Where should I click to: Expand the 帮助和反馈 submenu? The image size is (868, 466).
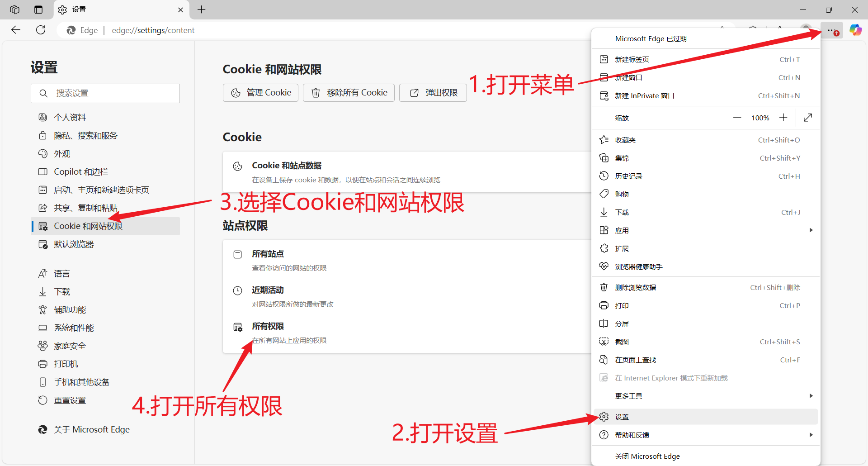(x=811, y=435)
